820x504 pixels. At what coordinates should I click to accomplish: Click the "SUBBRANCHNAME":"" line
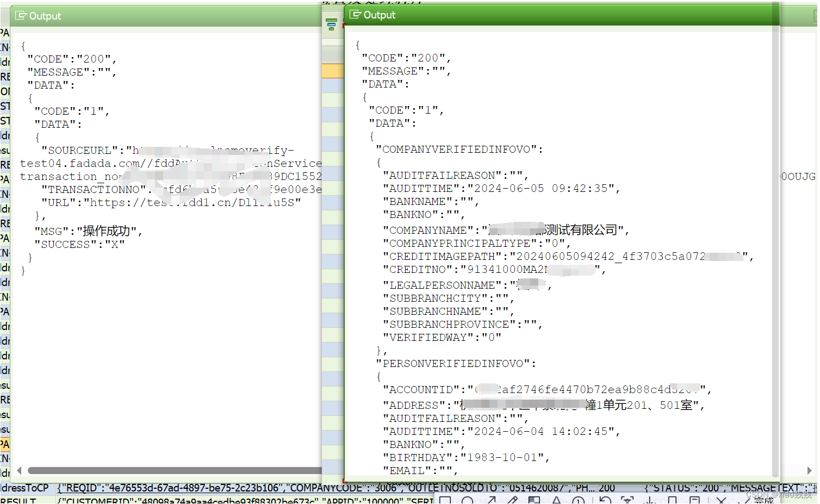tap(448, 311)
